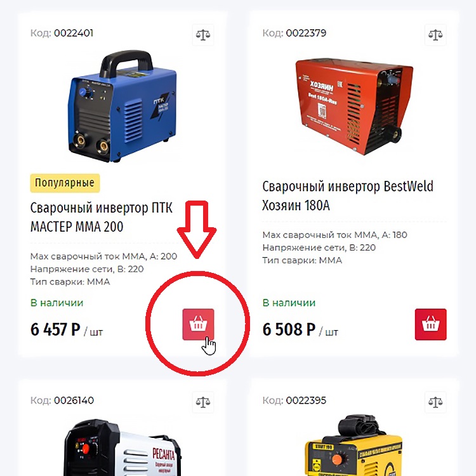Viewport: 476px width, 476px height.
Task: Add BestWeld Хозяин 180A to cart
Action: [430, 324]
